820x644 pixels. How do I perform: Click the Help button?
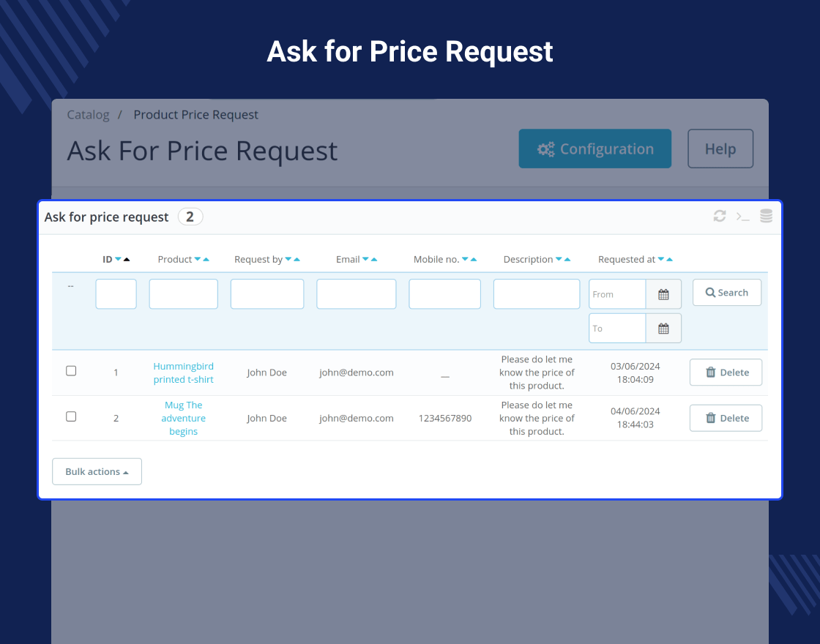[720, 149]
